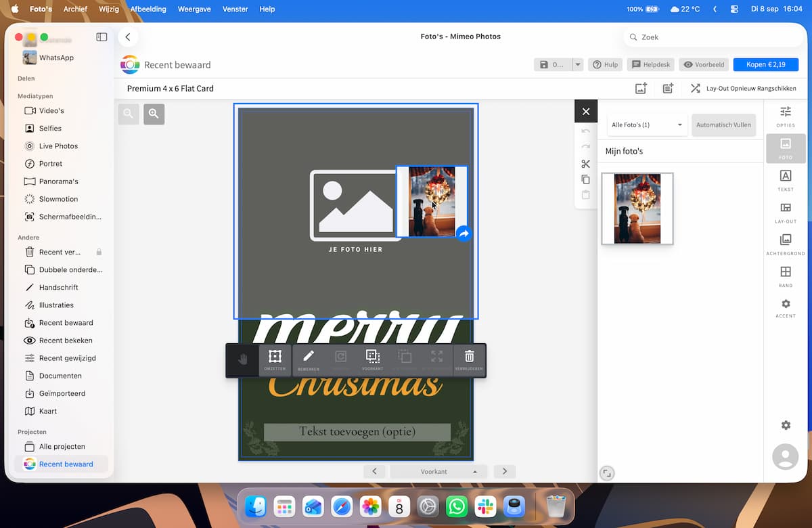Go to the previous card page
The height and width of the screenshot is (528, 812).
(374, 471)
